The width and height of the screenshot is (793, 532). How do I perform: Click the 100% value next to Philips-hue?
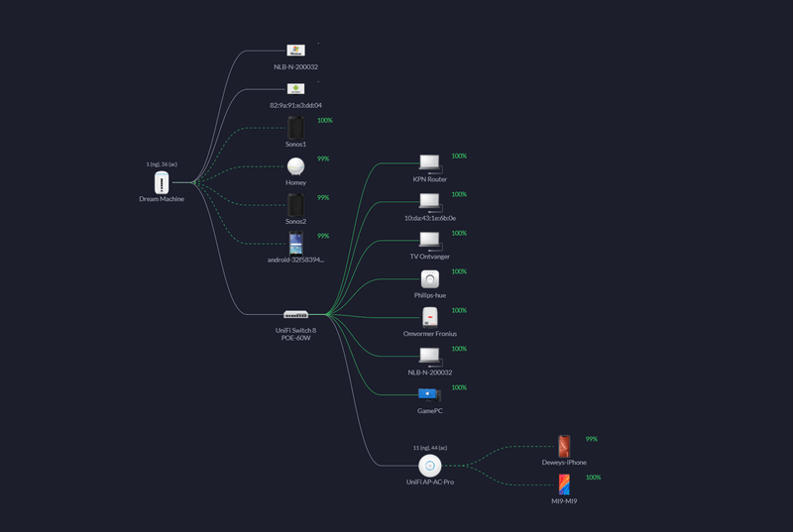459,271
